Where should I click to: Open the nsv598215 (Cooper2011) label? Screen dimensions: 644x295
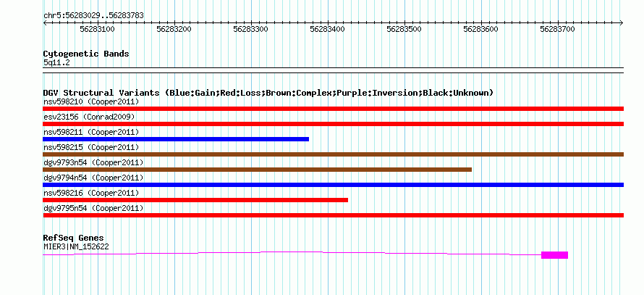pyautogui.click(x=91, y=147)
